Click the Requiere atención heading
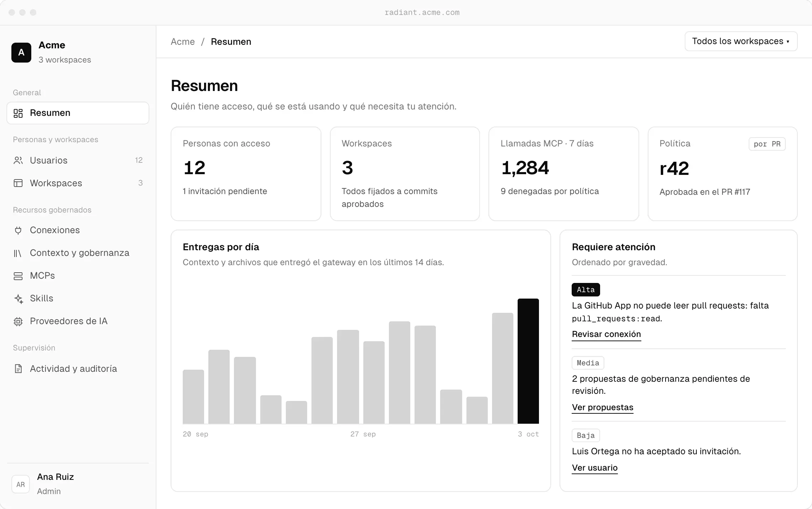The height and width of the screenshot is (509, 812). click(x=614, y=247)
